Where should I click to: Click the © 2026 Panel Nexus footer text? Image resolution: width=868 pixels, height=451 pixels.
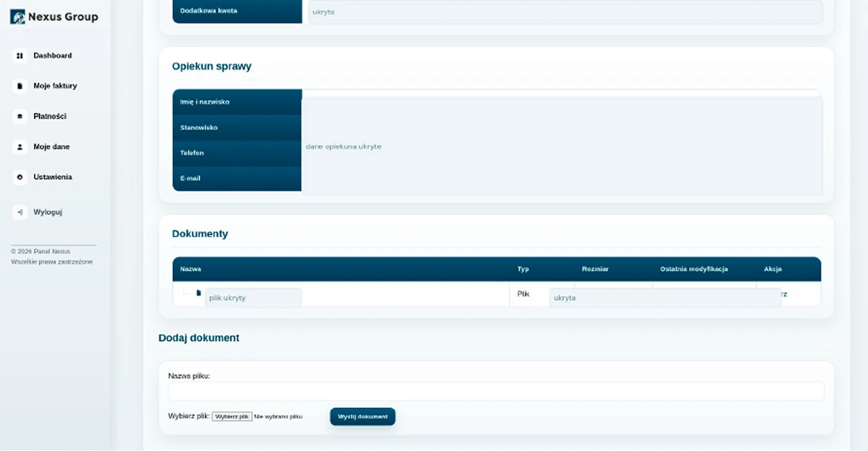[40, 251]
